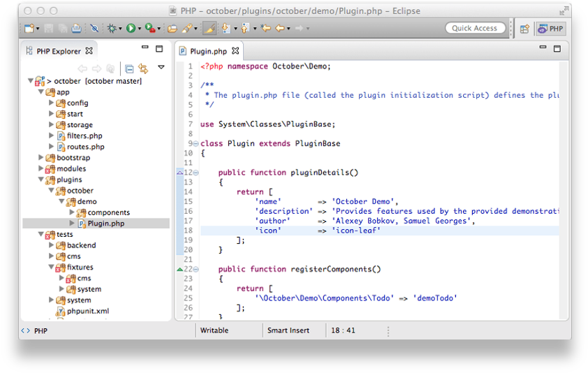Click cursor position 18 : 41 indicator

click(x=343, y=330)
